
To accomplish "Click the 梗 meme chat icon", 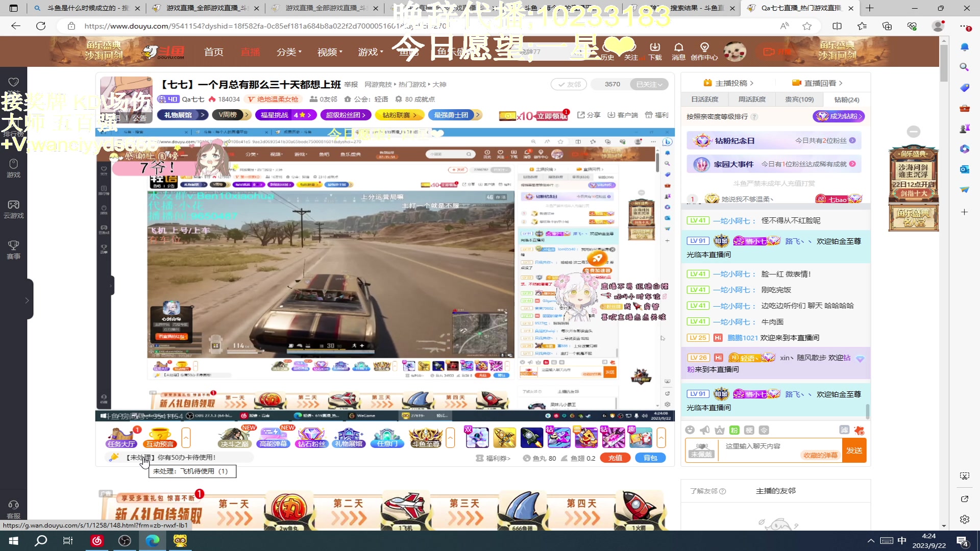I will pos(749,430).
